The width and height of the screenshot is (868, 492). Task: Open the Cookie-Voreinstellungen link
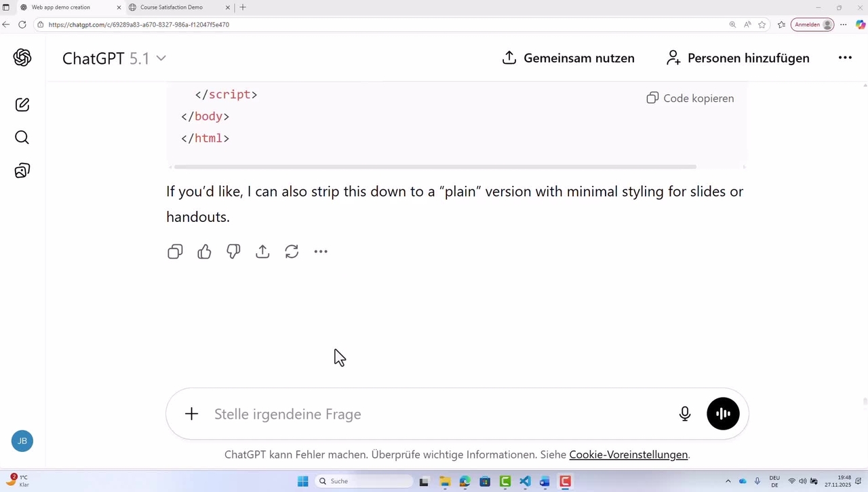[628, 455]
